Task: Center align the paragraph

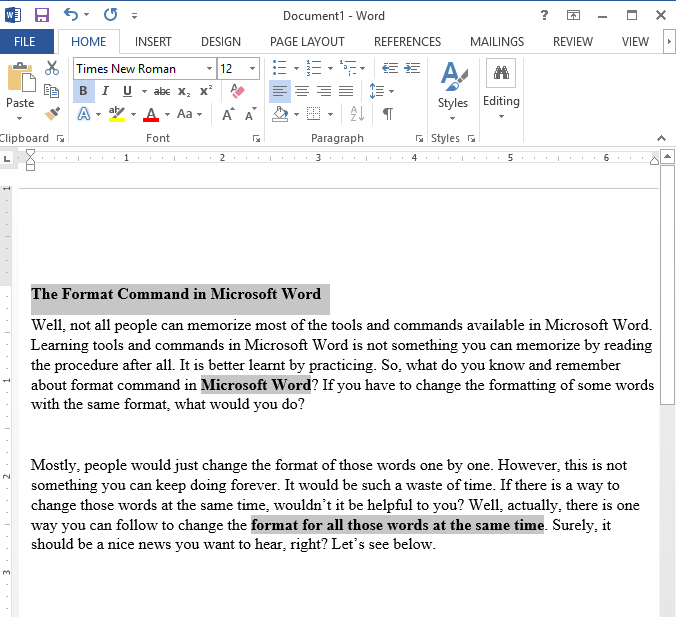Action: tap(302, 91)
